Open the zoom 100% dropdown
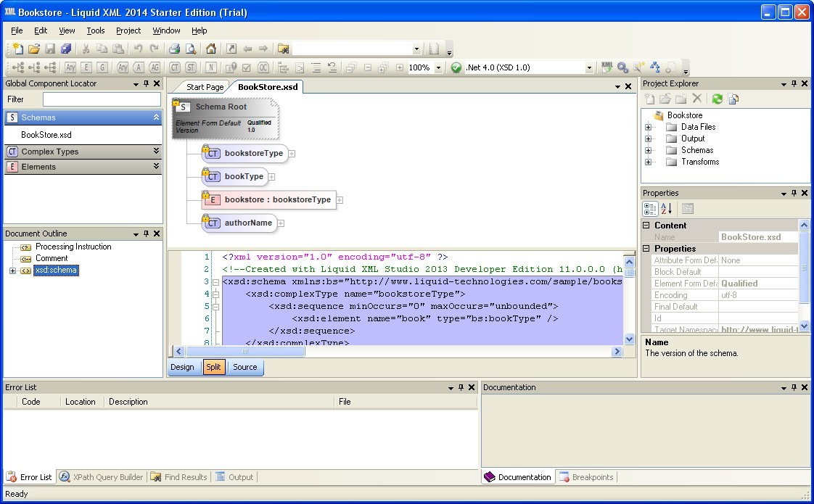 coord(438,67)
